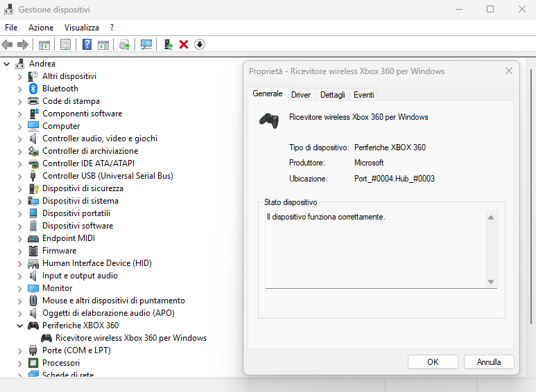Click the update device driver gear icon
Viewport: 536px width, 392px height.
pyautogui.click(x=124, y=44)
